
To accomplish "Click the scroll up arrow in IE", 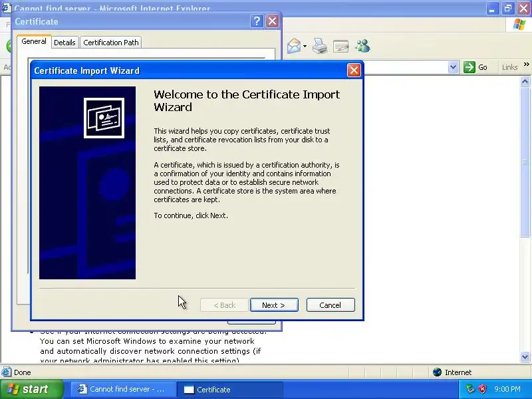I will [525, 81].
